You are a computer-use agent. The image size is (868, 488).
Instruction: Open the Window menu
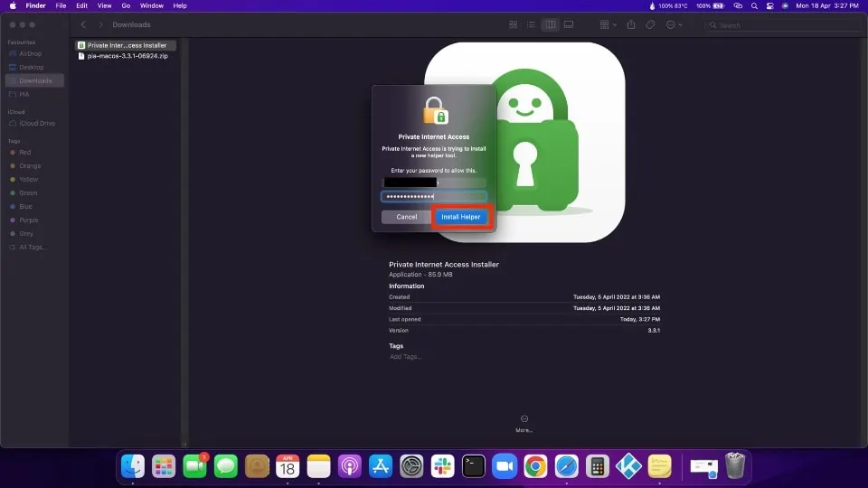pyautogui.click(x=151, y=5)
